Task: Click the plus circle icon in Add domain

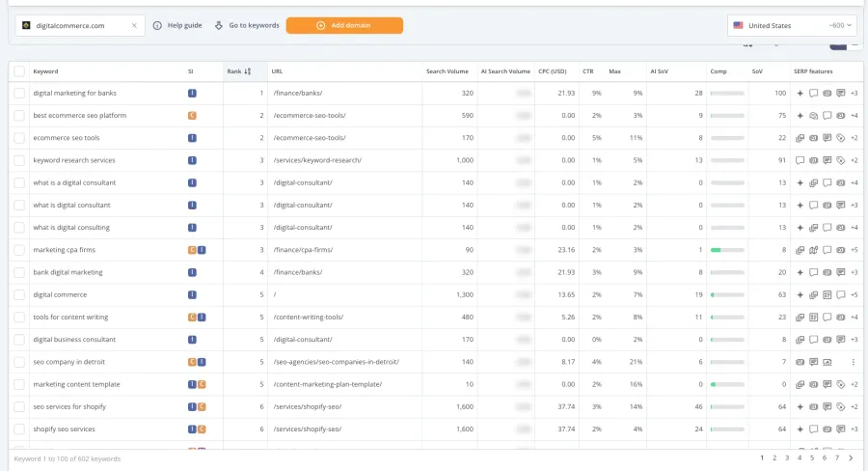Action: tap(320, 25)
